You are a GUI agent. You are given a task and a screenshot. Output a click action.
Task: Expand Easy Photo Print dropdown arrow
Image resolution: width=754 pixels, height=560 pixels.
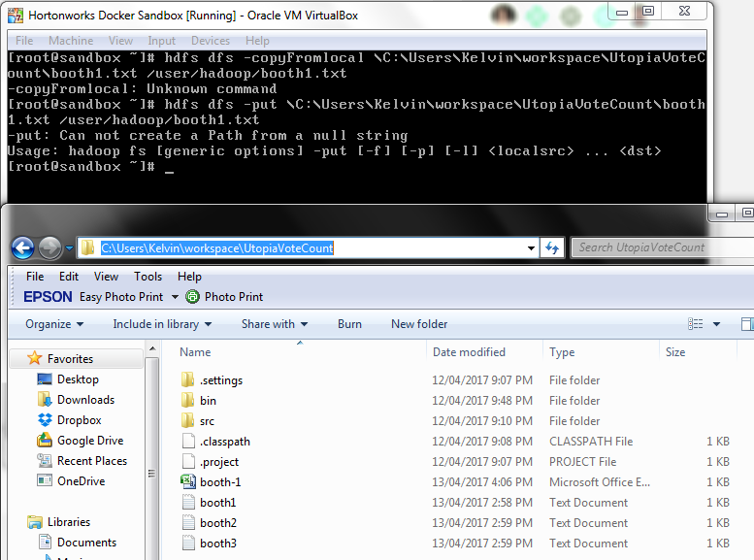click(x=175, y=297)
